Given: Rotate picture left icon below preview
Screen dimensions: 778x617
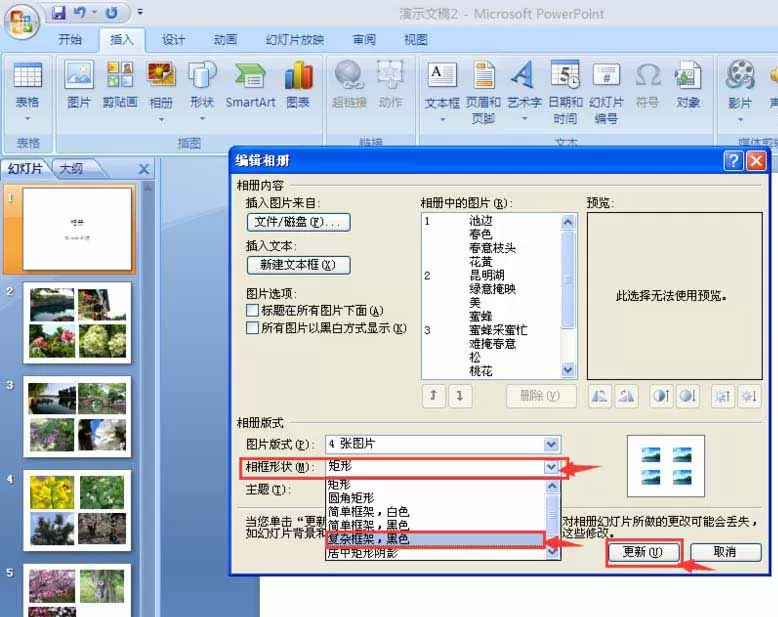Looking at the screenshot, I should coord(599,396).
